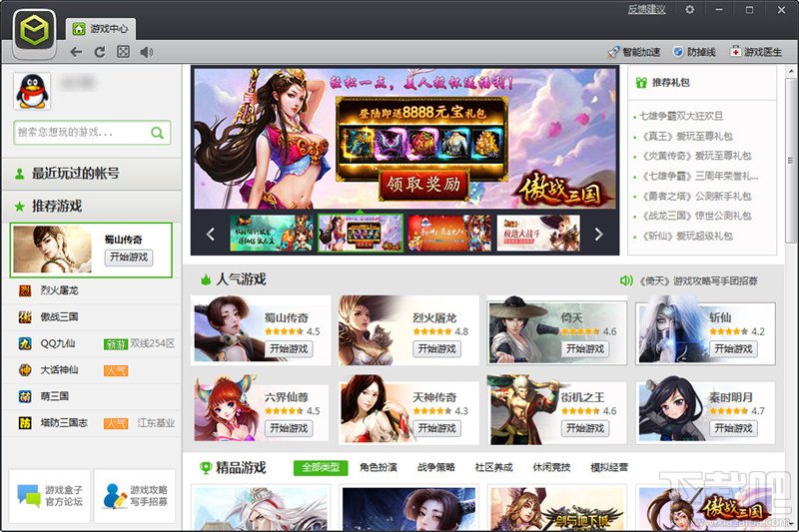The image size is (799, 532).
Task: Open 游戏医生 game doctor
Action: click(x=756, y=52)
